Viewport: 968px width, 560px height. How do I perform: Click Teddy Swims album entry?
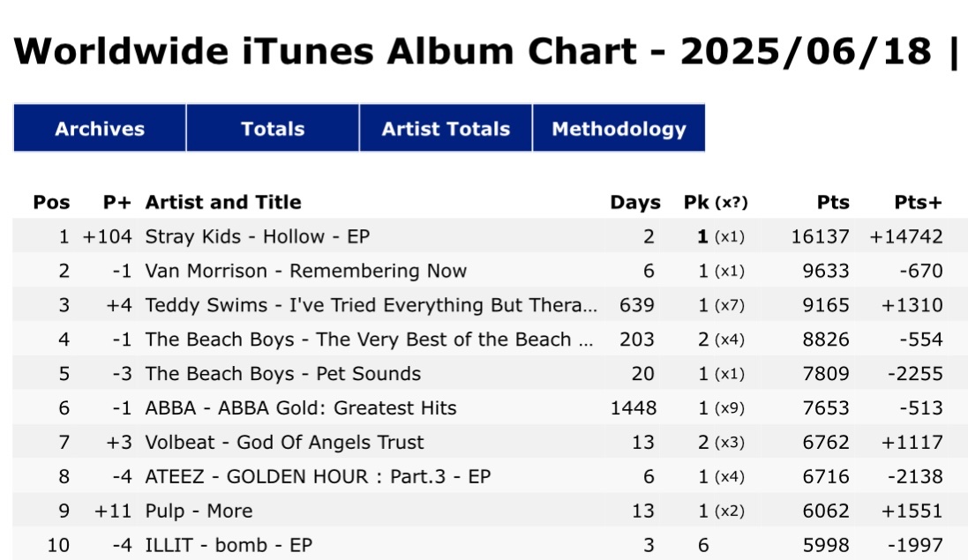371,305
